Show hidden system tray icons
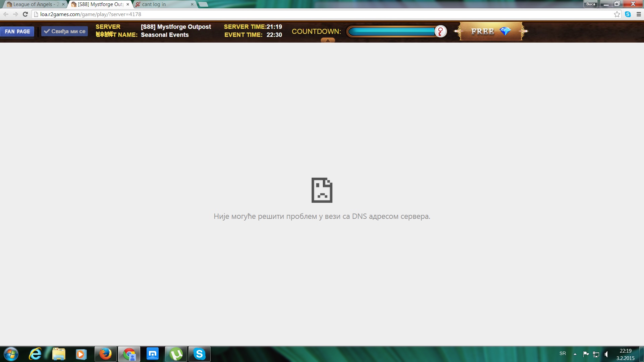The height and width of the screenshot is (362, 644). pyautogui.click(x=575, y=354)
